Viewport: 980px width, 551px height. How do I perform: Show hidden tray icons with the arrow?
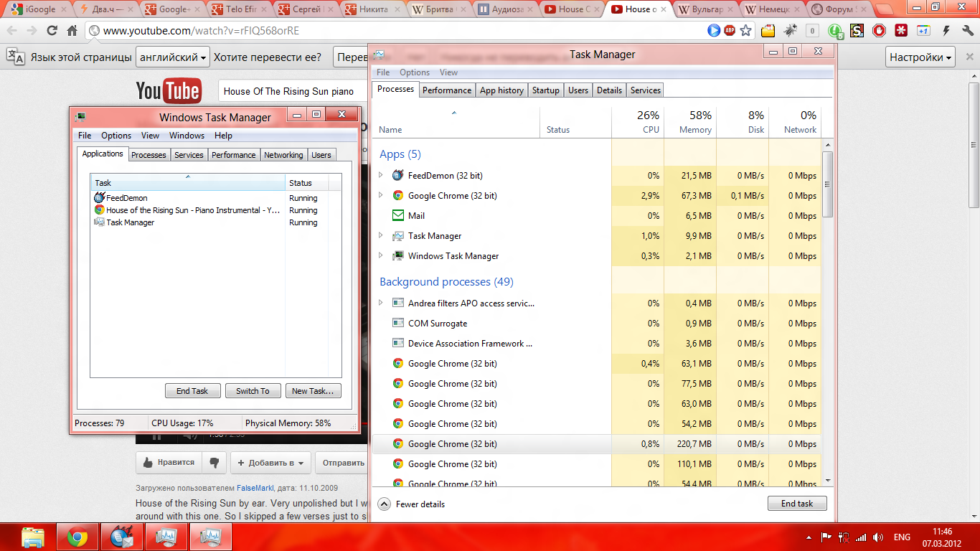click(810, 537)
